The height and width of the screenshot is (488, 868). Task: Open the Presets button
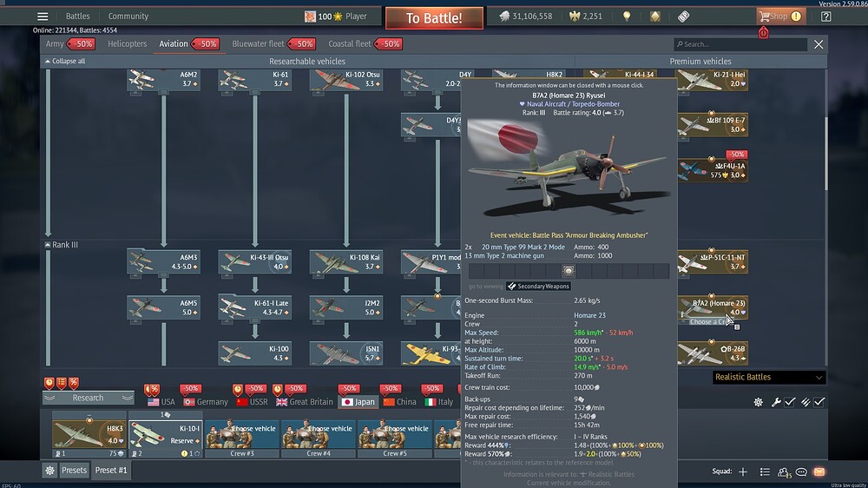[x=74, y=471]
